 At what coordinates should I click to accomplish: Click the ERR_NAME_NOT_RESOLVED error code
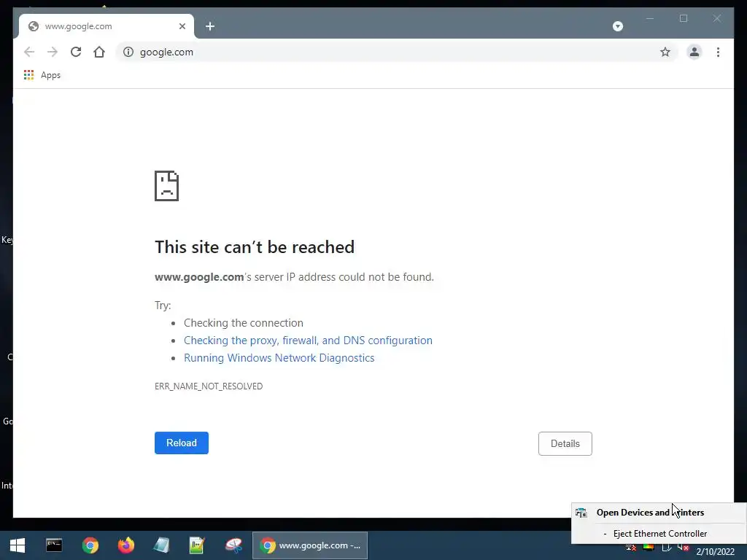click(x=209, y=386)
